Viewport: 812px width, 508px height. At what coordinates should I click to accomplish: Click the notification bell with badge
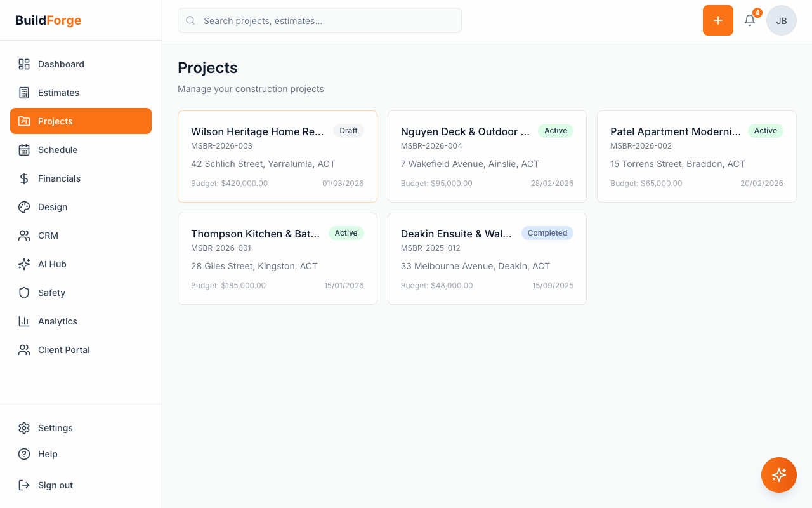coord(749,20)
